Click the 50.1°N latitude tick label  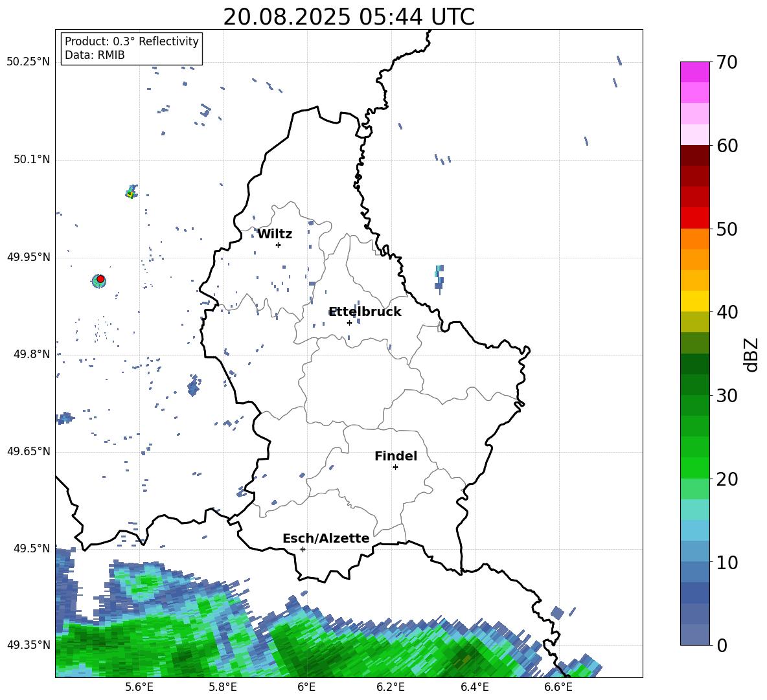pyautogui.click(x=32, y=160)
